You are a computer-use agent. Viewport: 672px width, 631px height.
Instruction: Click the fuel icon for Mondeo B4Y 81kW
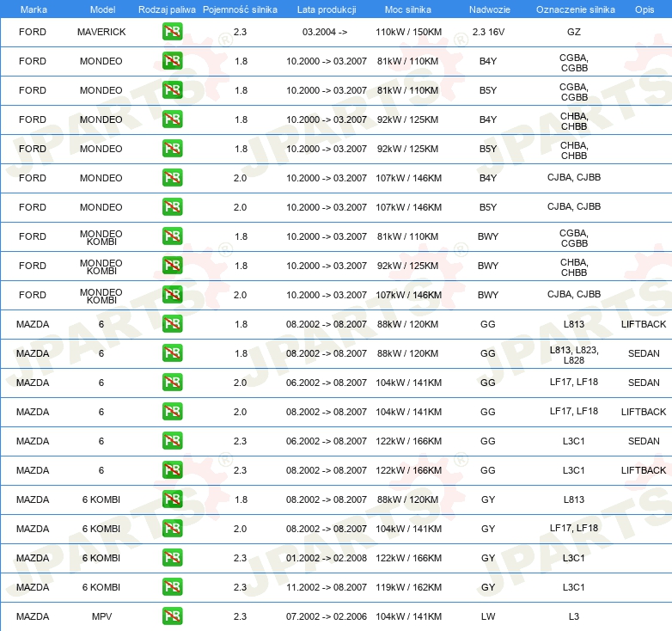pos(172,61)
